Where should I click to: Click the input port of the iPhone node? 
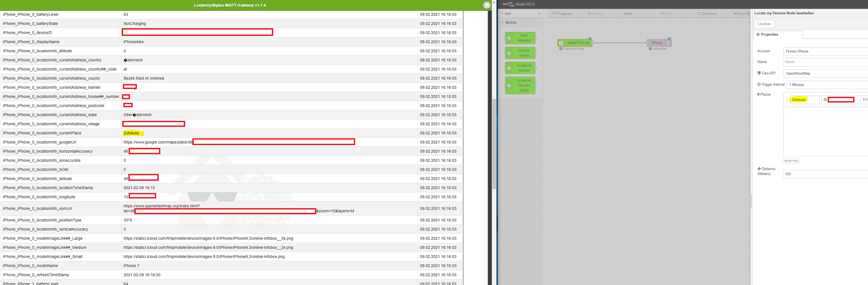coord(647,43)
